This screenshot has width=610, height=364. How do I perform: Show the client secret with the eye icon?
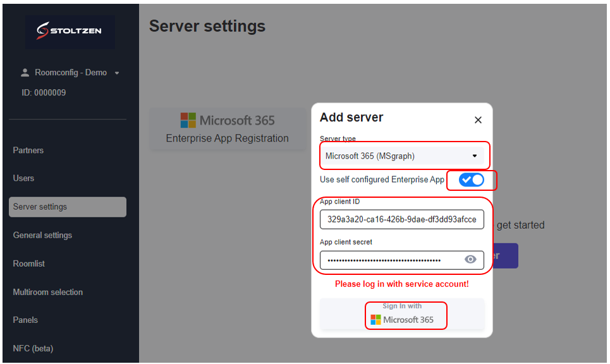pos(470,259)
